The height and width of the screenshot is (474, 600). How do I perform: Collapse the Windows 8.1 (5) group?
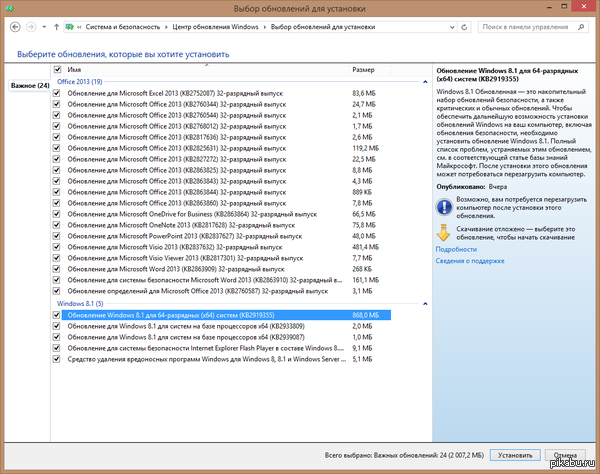pyautogui.click(x=426, y=303)
